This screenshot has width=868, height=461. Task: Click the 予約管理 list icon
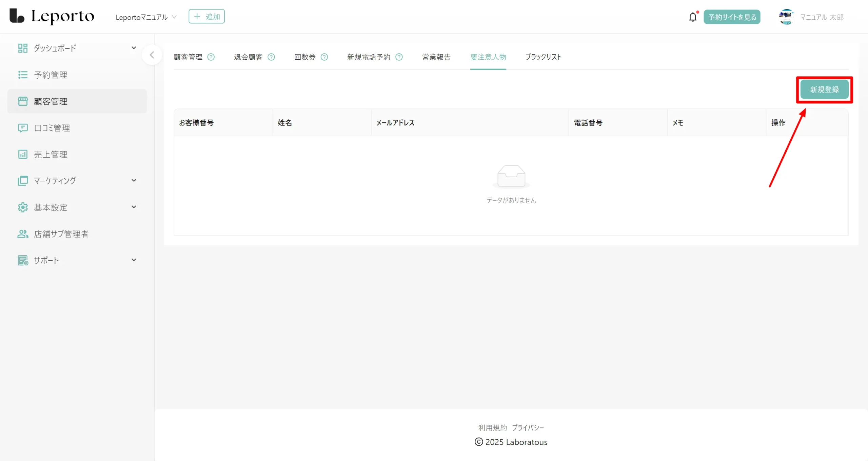[x=23, y=75]
